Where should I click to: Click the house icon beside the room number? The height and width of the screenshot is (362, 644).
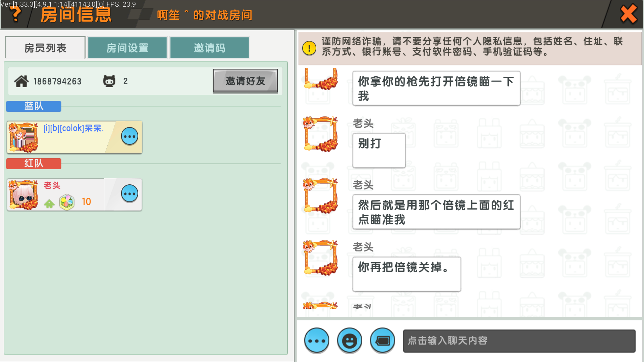click(21, 81)
